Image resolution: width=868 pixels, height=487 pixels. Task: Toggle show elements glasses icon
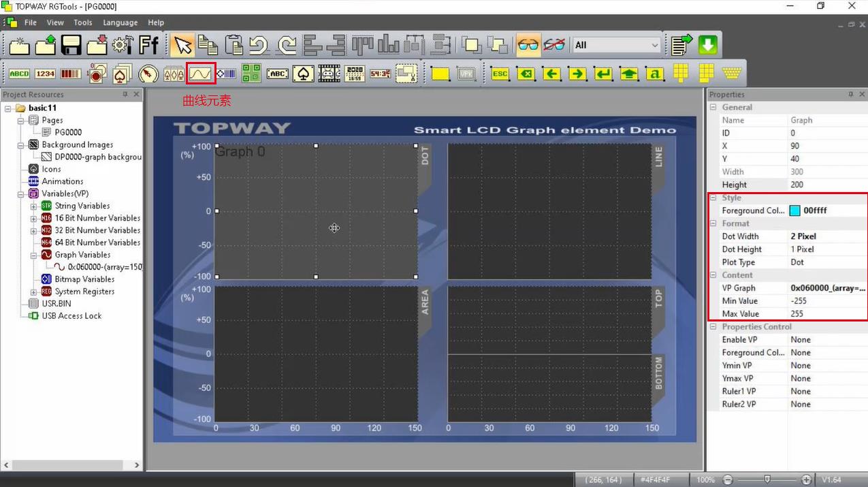pos(528,45)
